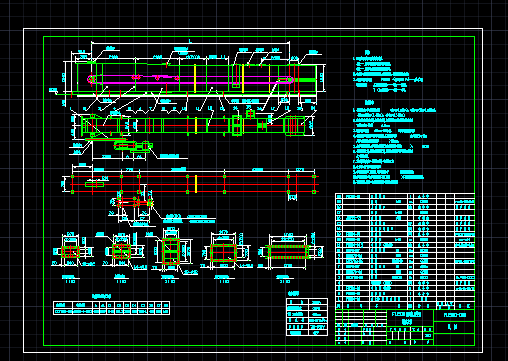The width and height of the screenshot is (508, 361).
Task: Select the small green rectangle inside the foundation plan
Action: pyautogui.click(x=95, y=184)
